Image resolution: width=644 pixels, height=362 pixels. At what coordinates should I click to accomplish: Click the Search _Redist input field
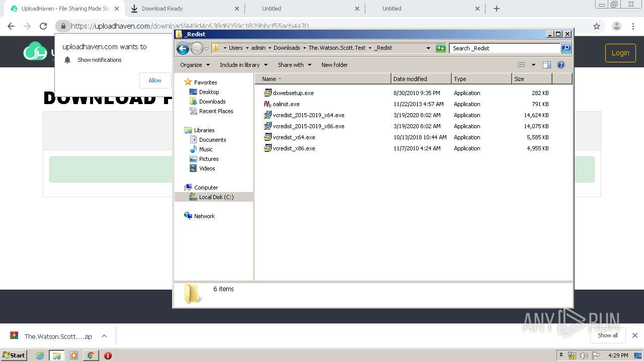[505, 48]
